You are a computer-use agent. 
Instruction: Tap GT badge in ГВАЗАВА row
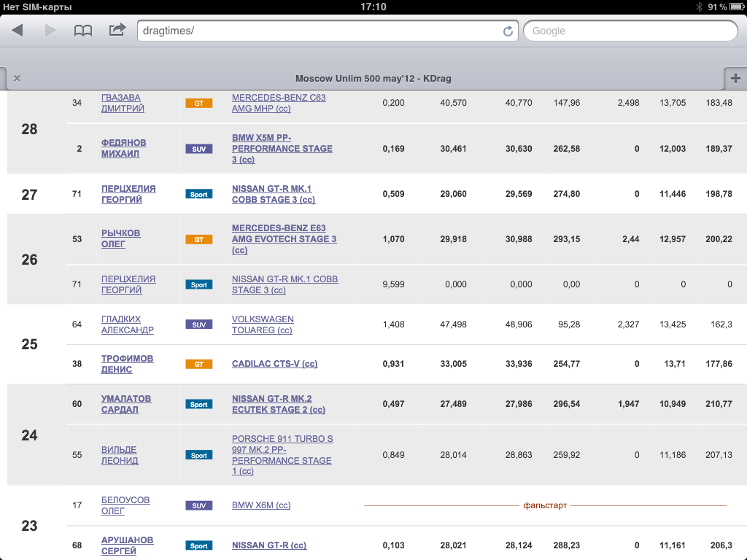[198, 103]
